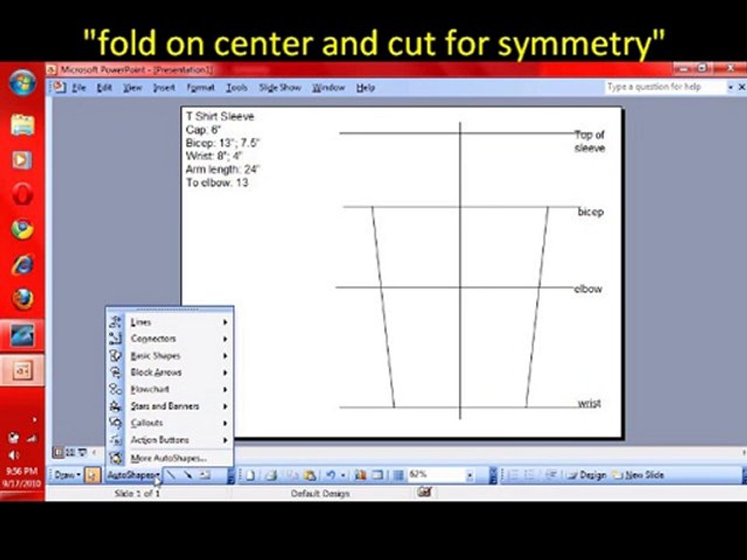Click the Undo toolbar icon

click(x=331, y=474)
